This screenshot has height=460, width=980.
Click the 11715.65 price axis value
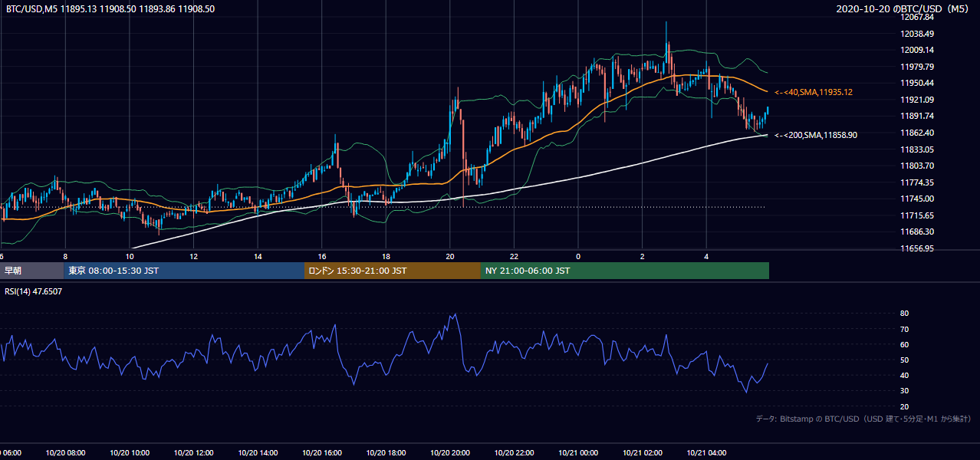point(918,215)
